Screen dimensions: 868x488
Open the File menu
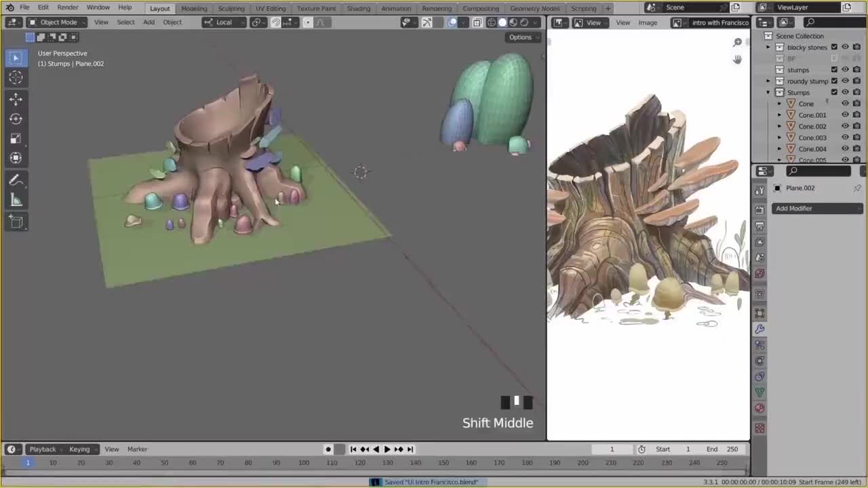click(x=24, y=7)
